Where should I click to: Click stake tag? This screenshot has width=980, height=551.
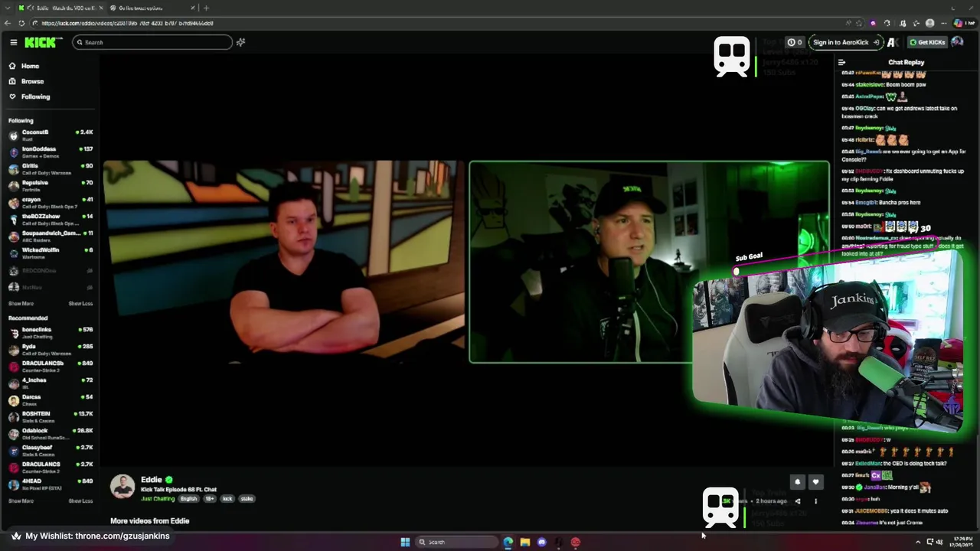[x=247, y=498]
